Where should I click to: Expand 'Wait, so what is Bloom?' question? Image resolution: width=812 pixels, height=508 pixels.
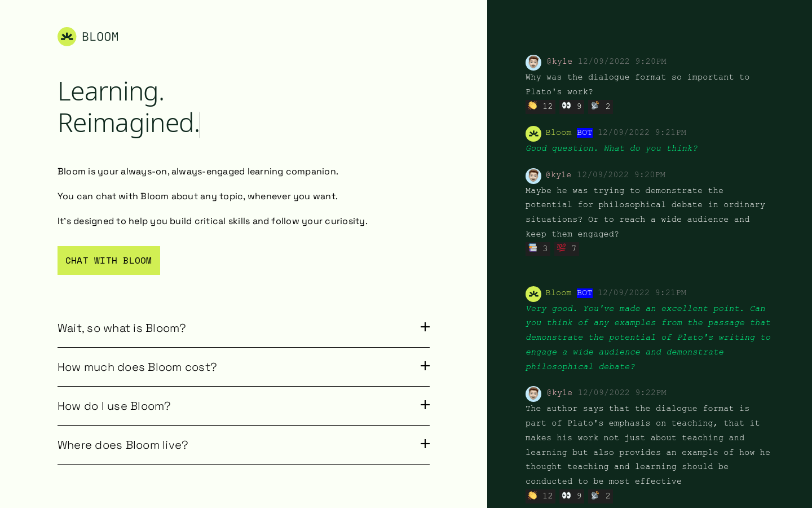click(244, 328)
